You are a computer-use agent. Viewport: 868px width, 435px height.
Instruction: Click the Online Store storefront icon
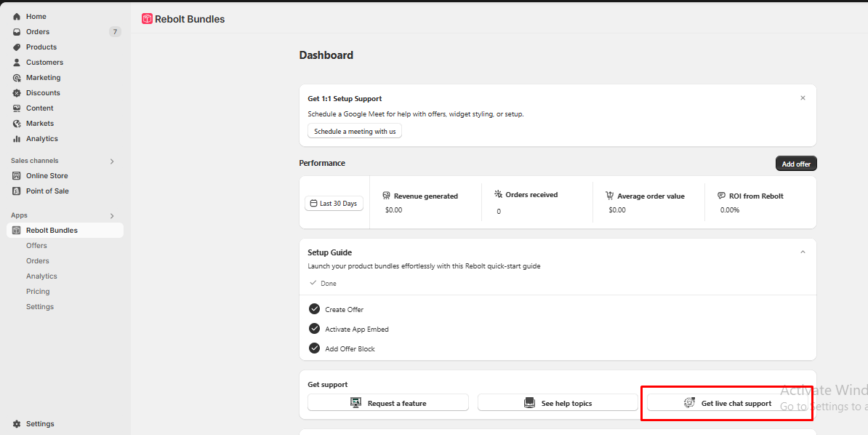[x=17, y=175]
